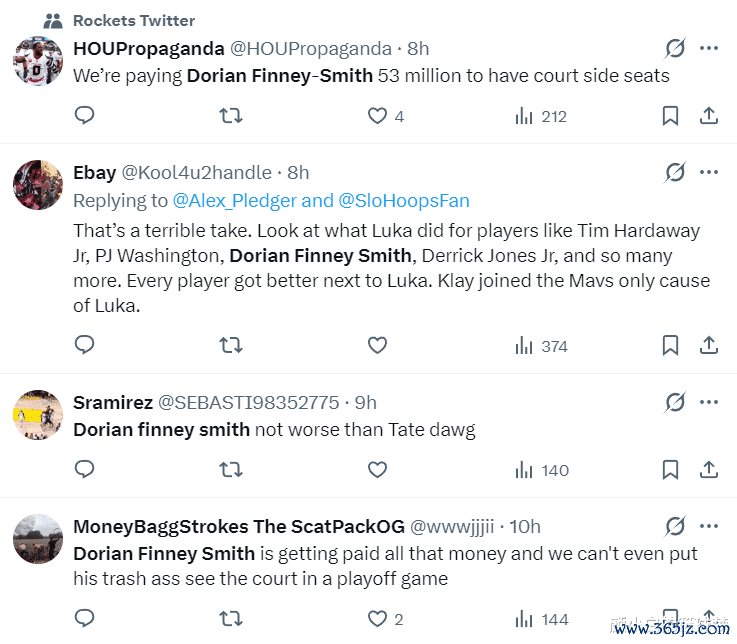Retweet HOUPropaganda's courtside seats tweet
737x644 pixels.
tap(230, 116)
